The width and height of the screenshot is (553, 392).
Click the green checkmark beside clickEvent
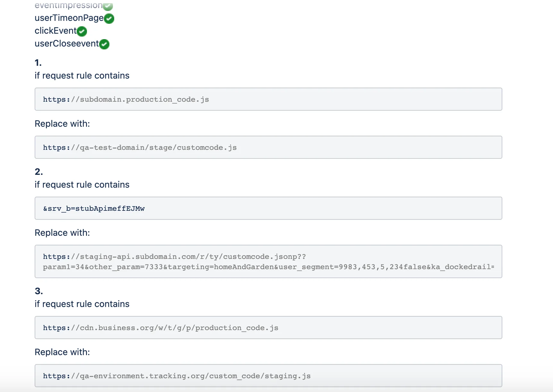pyautogui.click(x=82, y=31)
